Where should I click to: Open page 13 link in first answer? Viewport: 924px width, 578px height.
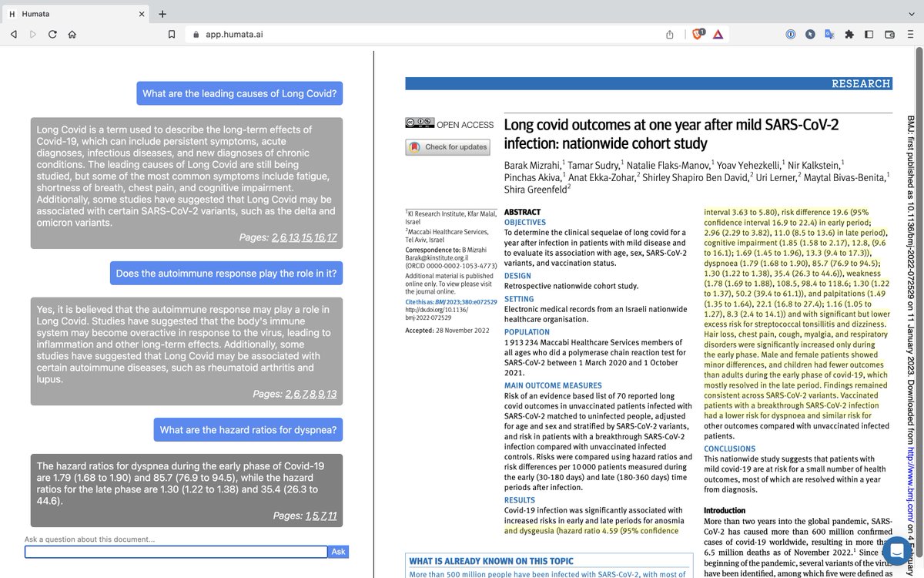pos(293,237)
